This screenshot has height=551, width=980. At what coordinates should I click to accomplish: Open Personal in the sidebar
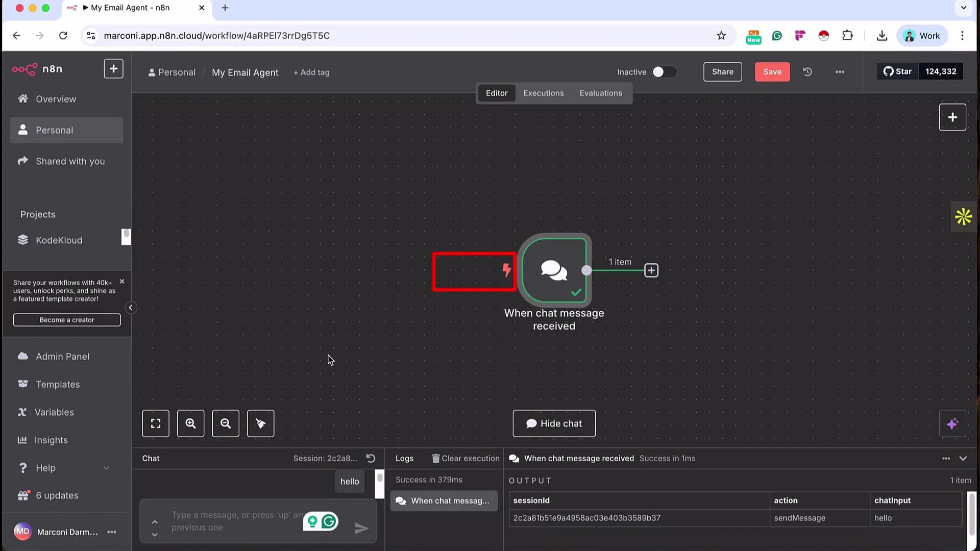(x=67, y=130)
